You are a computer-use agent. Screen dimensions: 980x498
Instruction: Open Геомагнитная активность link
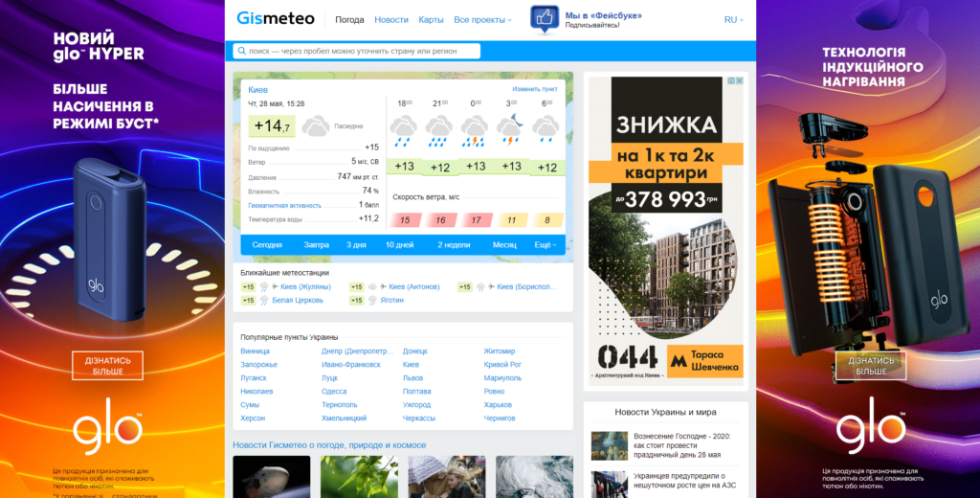(284, 205)
